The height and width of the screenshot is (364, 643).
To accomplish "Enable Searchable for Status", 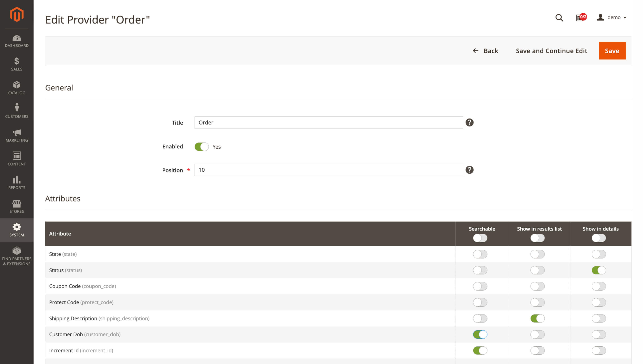I will pos(480,270).
